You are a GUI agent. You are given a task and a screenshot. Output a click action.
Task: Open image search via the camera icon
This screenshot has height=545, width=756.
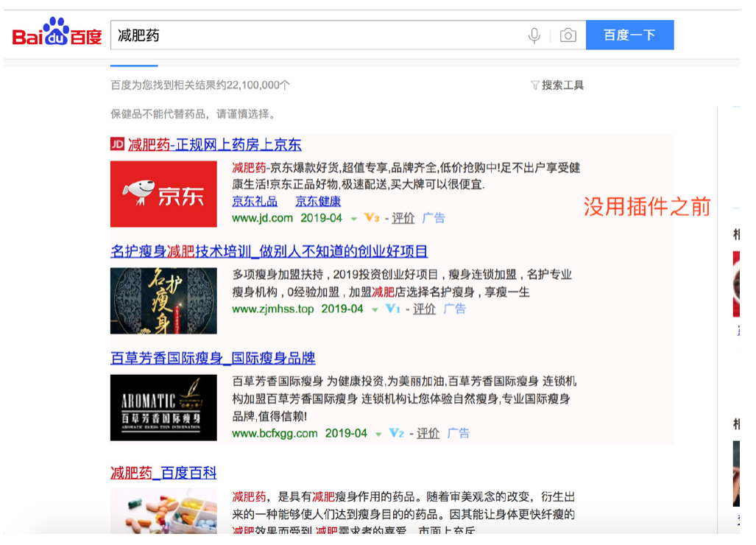568,34
